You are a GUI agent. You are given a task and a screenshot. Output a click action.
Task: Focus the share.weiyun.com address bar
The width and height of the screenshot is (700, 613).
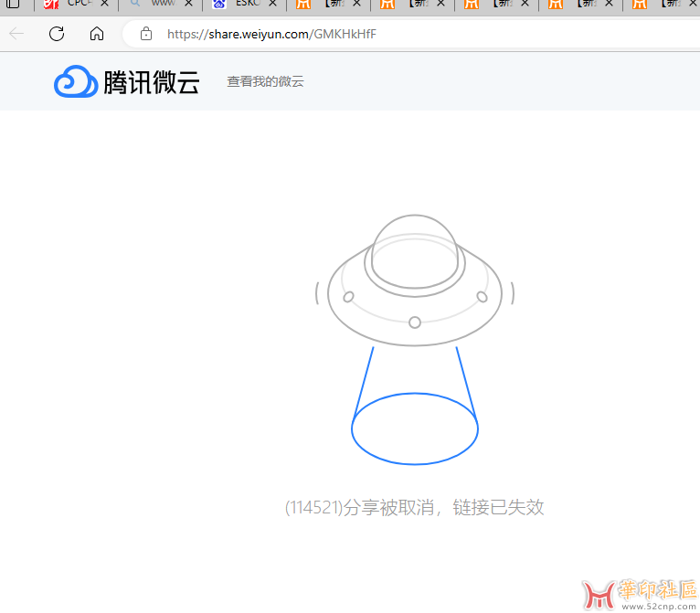point(410,34)
